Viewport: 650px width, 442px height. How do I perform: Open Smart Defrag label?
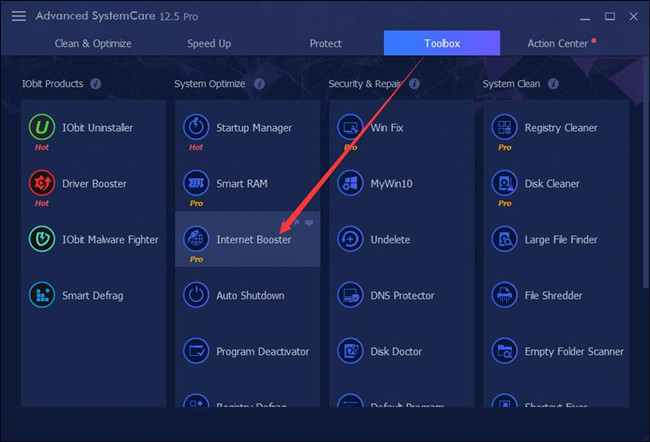[x=92, y=296]
